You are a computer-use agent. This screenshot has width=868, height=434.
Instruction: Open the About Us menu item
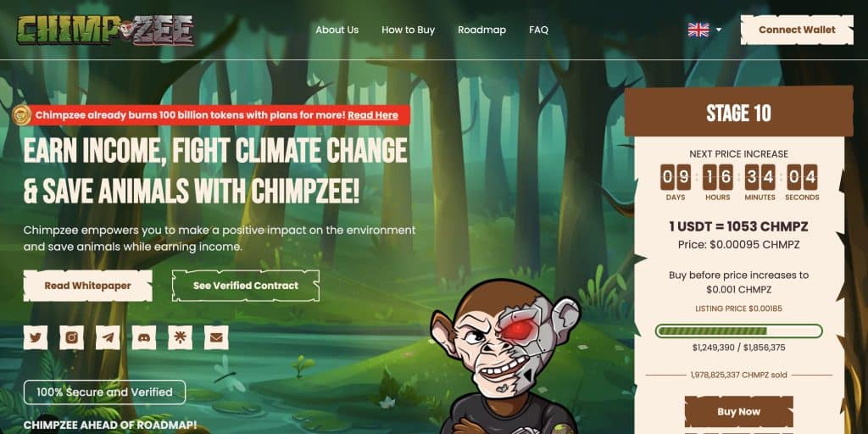click(x=337, y=30)
